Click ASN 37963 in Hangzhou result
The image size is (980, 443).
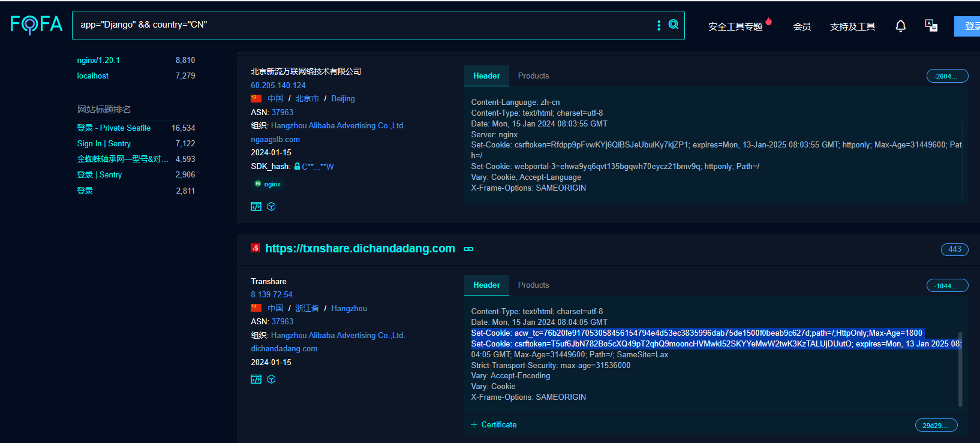(282, 321)
